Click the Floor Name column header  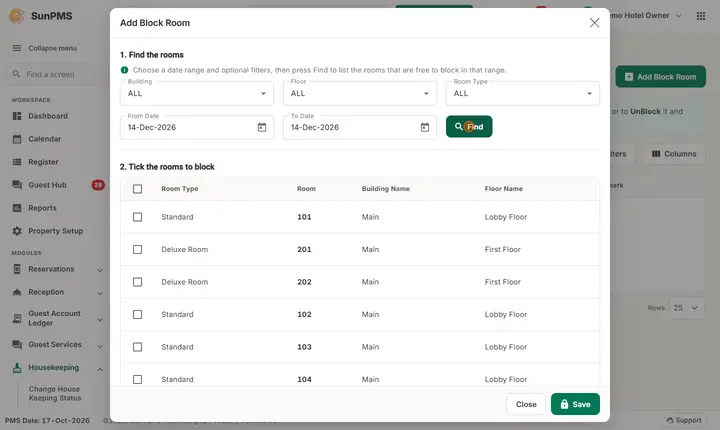point(504,189)
